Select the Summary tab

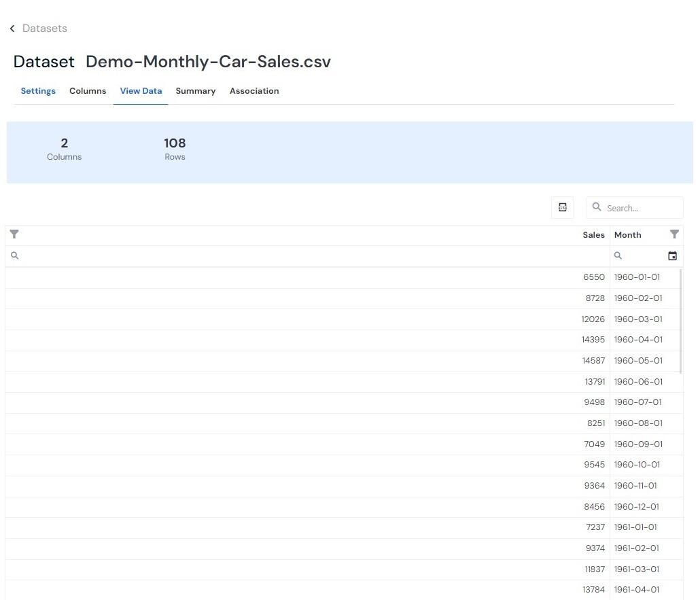(196, 91)
